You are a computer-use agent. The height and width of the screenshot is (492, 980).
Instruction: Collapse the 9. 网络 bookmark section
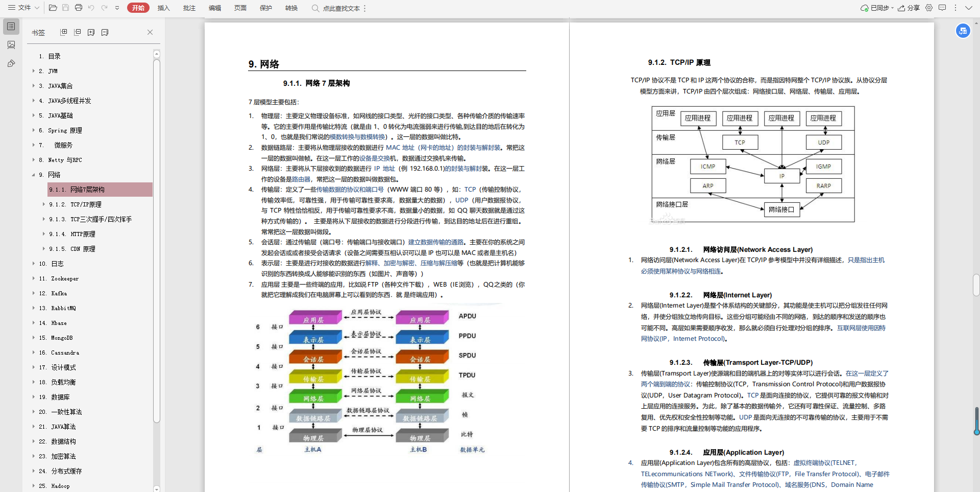34,175
